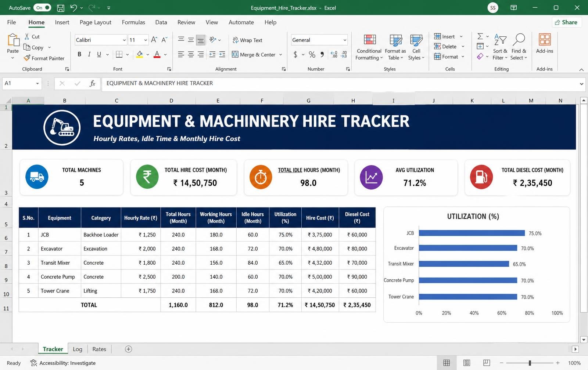Apply red font color
Viewport: 588px width, 370px height.
(x=157, y=54)
